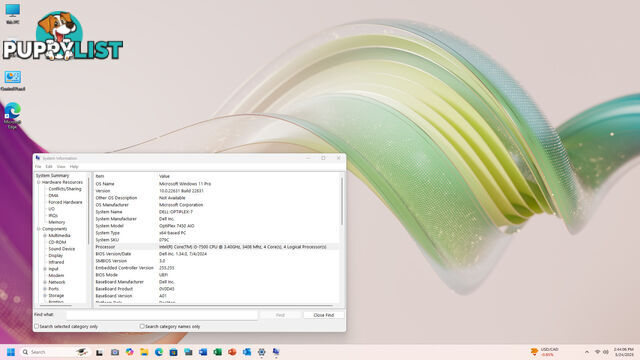Select Modem under Components
This screenshot has width=640, height=360.
pos(56,276)
